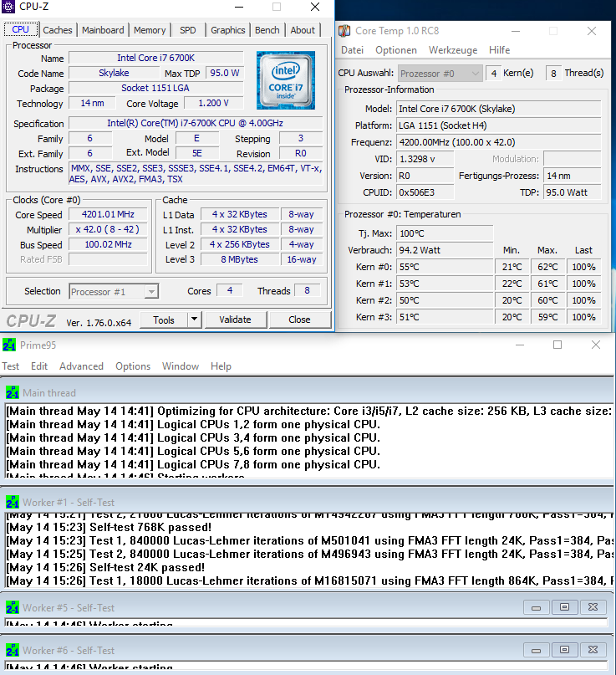Open the Optionen menu in Core Temp
The image size is (616, 675).
[x=396, y=50]
